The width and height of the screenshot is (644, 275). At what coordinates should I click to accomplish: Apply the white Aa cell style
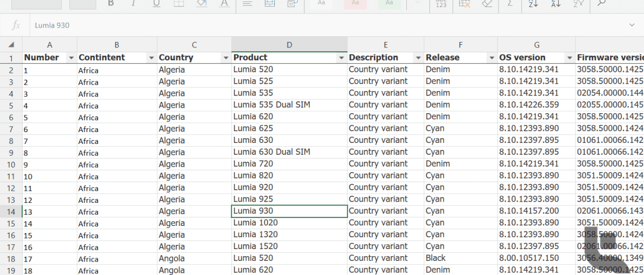point(322,3)
